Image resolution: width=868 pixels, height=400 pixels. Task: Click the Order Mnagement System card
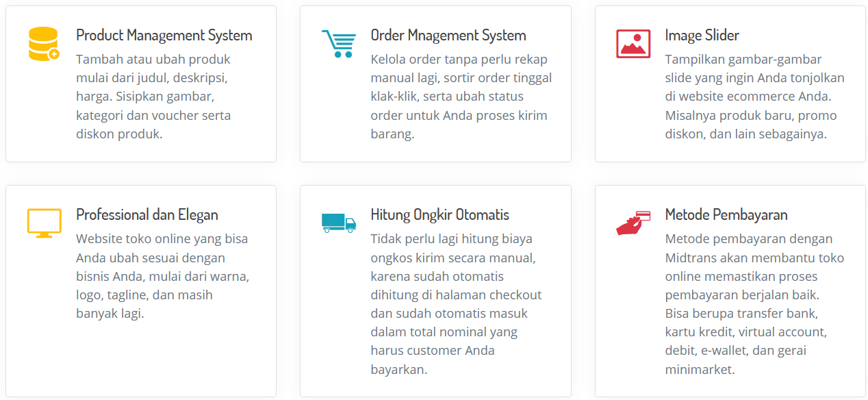tap(435, 84)
